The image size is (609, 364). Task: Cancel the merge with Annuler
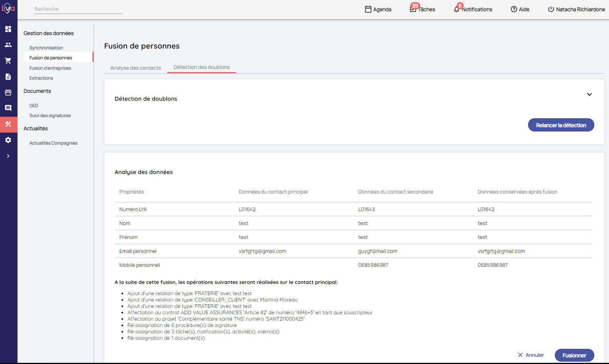[x=531, y=355]
